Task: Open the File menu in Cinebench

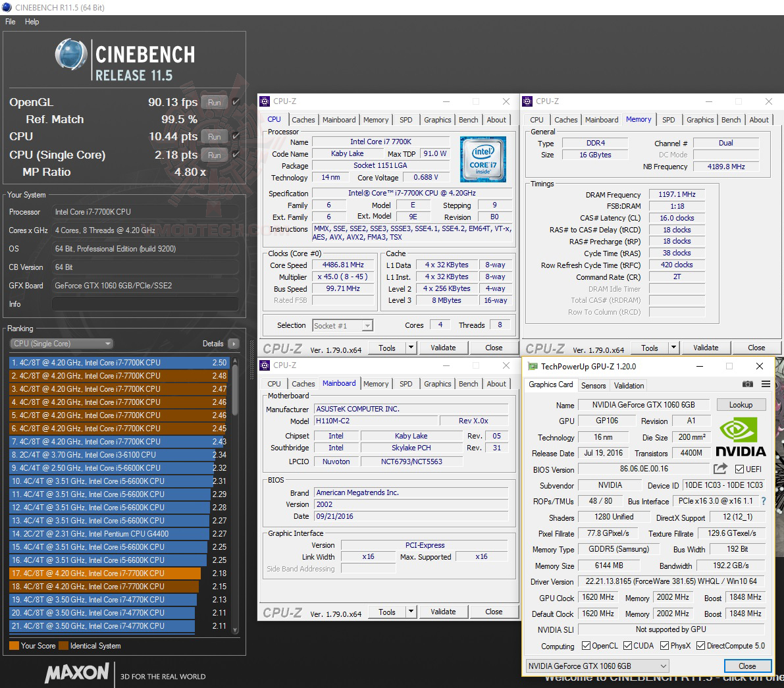Action: pos(10,21)
